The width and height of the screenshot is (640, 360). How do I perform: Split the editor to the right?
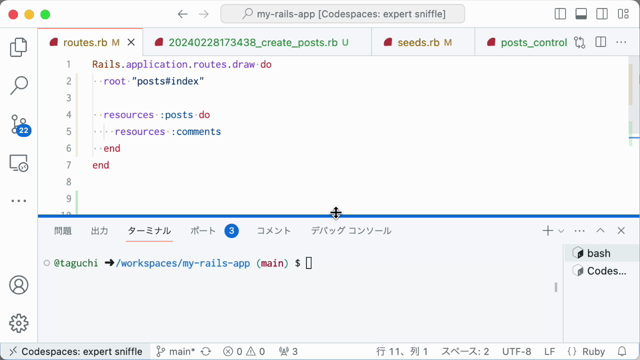(x=600, y=42)
